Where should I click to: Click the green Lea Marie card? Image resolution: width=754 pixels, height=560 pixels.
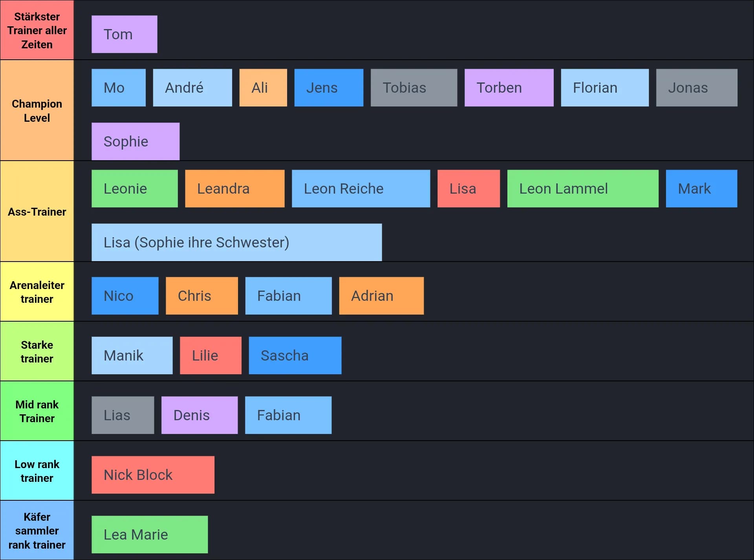[150, 534]
